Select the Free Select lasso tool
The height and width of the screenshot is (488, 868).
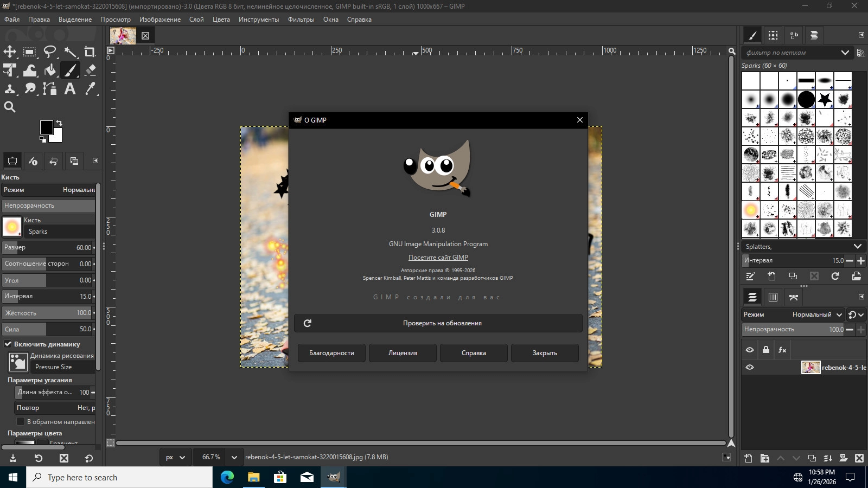[x=50, y=52]
